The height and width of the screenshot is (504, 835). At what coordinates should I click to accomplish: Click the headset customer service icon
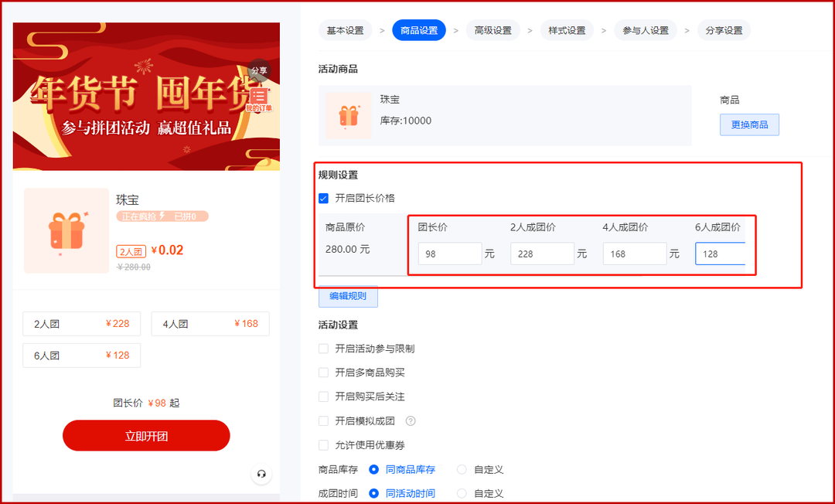(x=261, y=474)
